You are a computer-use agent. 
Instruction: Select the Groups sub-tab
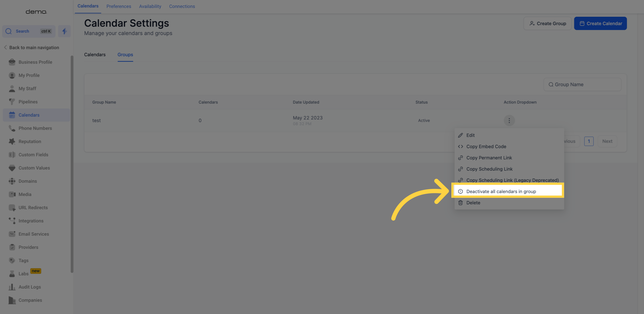[x=125, y=54]
